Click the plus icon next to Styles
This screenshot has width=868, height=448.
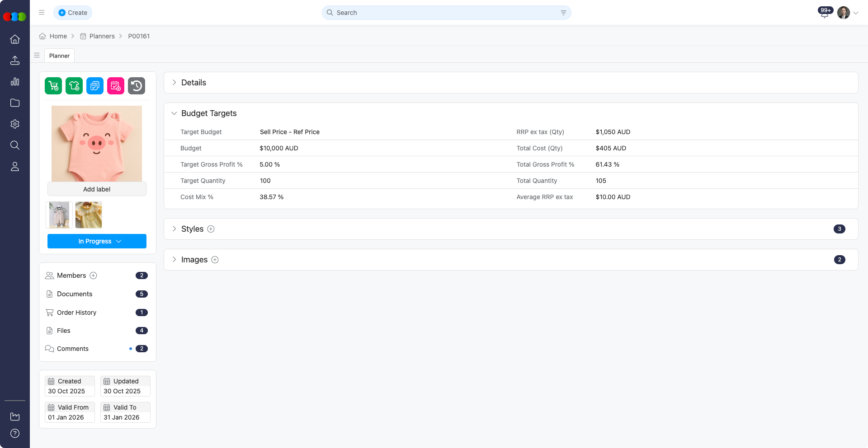click(x=211, y=229)
